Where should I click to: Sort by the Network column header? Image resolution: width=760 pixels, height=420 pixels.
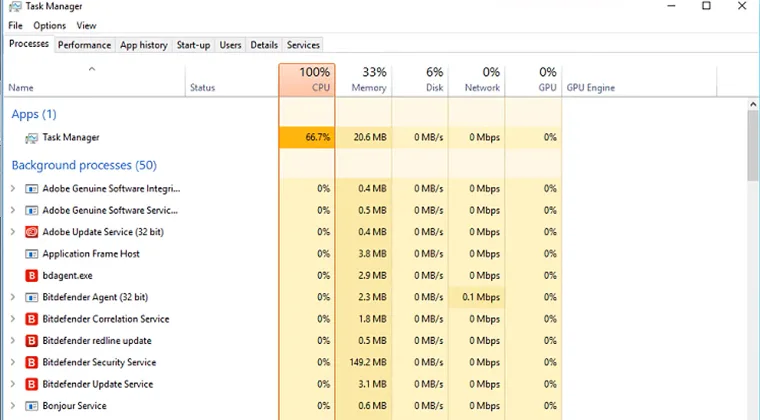click(476, 80)
